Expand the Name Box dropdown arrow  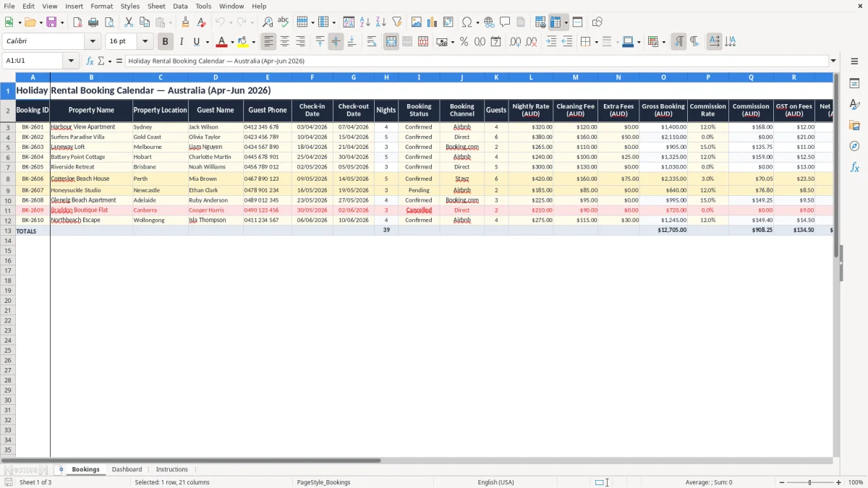pyautogui.click(x=71, y=61)
